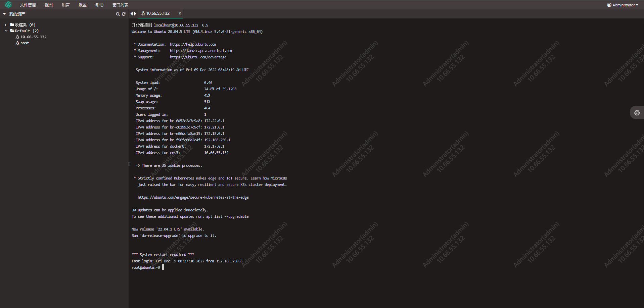Click the 'apt list --upgradable' line

(x=190, y=216)
